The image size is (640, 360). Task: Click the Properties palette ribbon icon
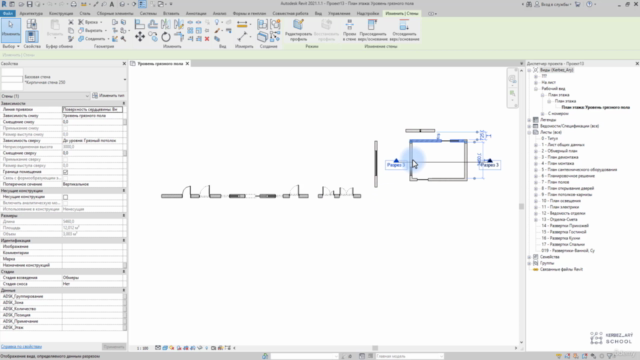point(31,37)
